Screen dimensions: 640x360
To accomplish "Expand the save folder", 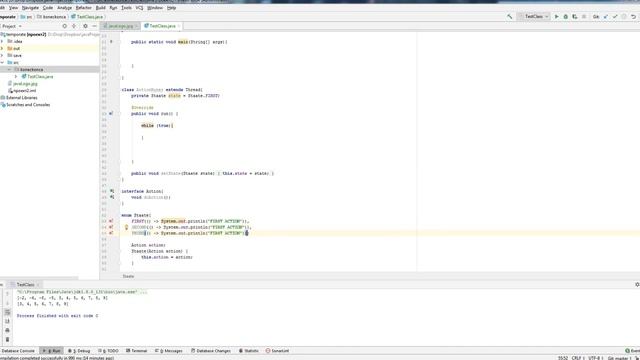I will 2,56.
